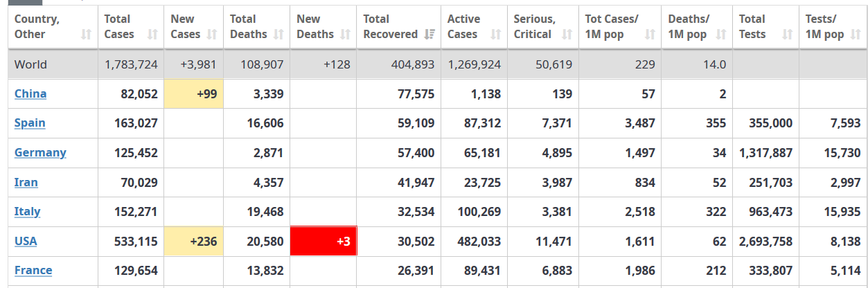Sort by Total Deaths column arrows
The image size is (868, 288).
[279, 34]
